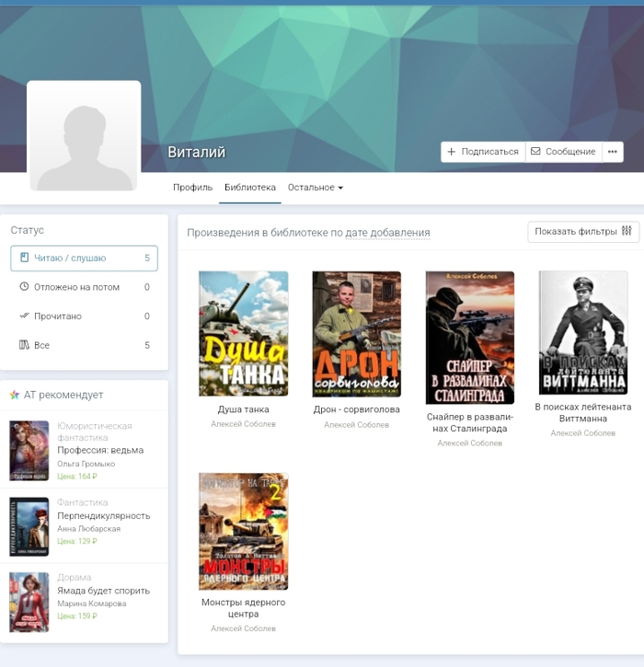The width and height of the screenshot is (644, 667).
Task: Switch to the Библиотека tab
Action: 249,188
